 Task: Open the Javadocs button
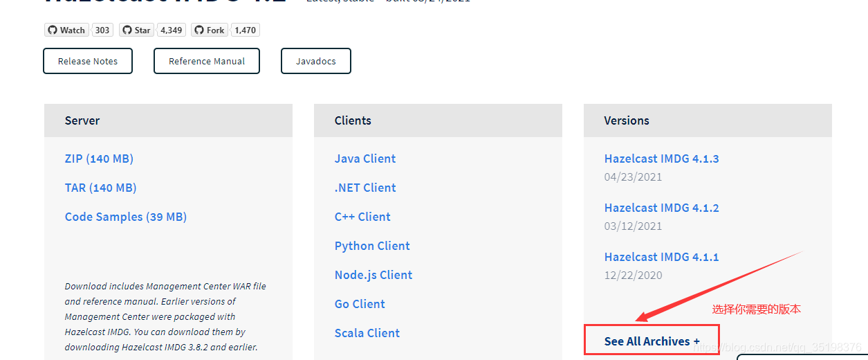pos(316,61)
